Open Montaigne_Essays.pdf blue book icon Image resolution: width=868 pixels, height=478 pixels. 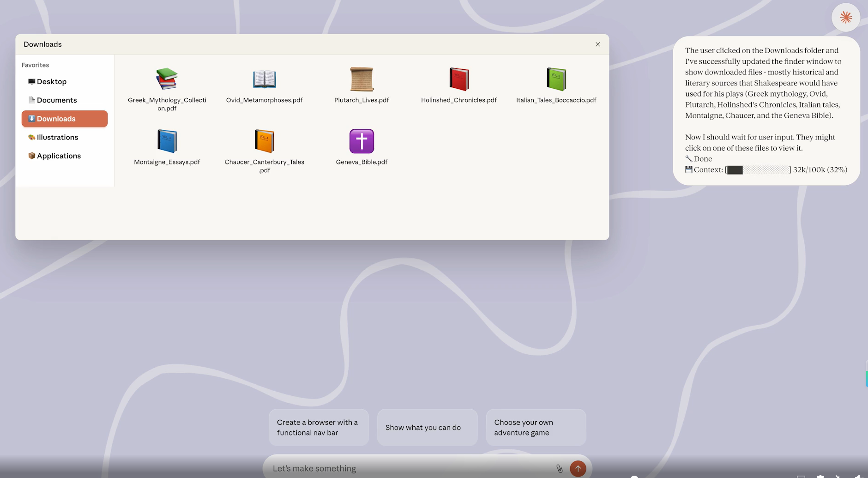click(167, 141)
